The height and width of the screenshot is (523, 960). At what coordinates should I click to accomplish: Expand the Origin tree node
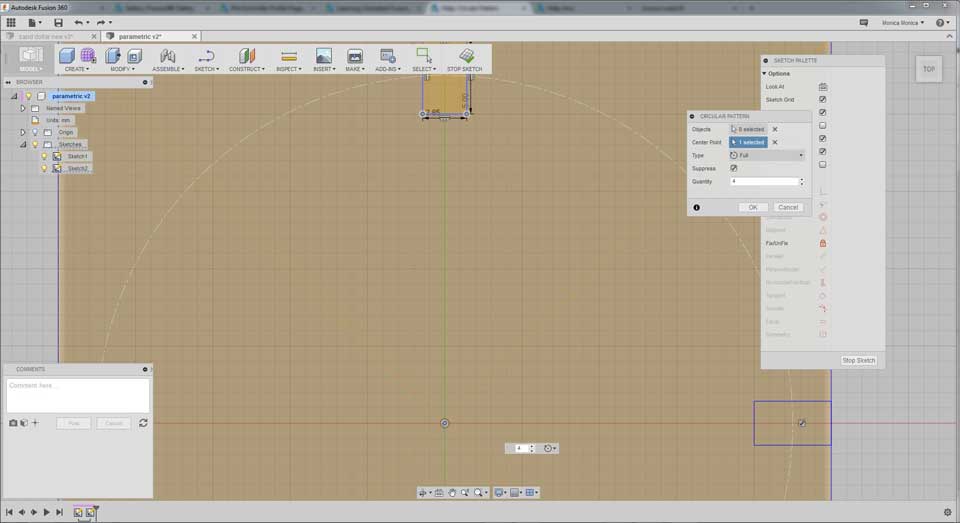(23, 132)
